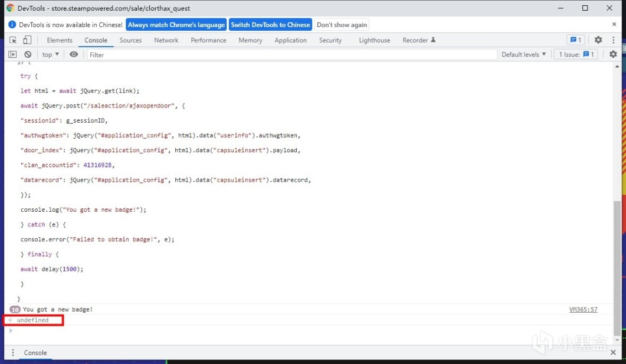Click the repeat count badge on log message
The image size is (626, 364).
[15, 309]
